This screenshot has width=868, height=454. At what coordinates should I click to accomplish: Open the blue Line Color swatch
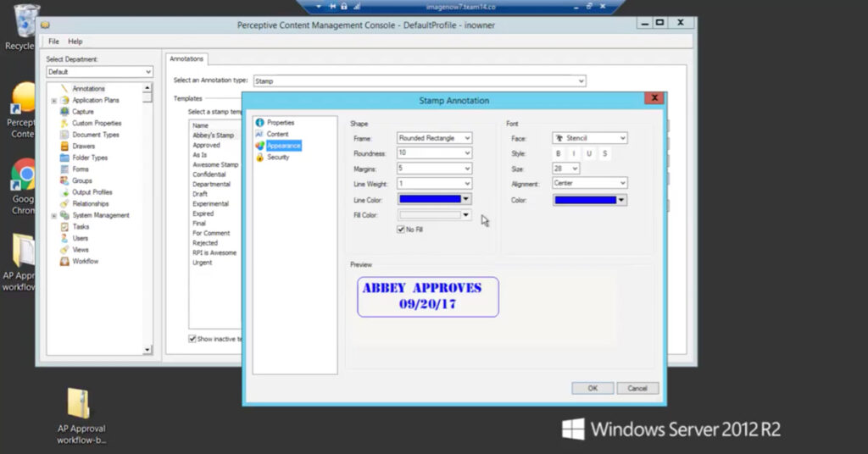tap(434, 199)
